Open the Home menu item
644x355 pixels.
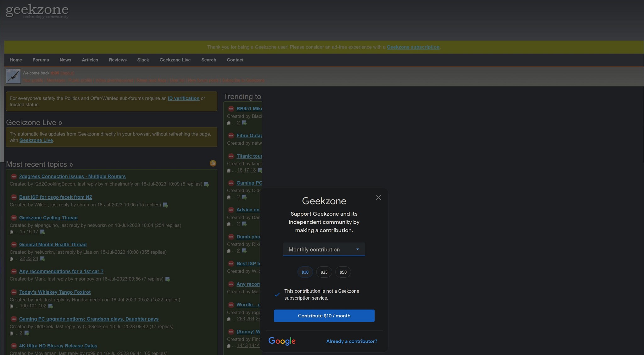[x=16, y=60]
